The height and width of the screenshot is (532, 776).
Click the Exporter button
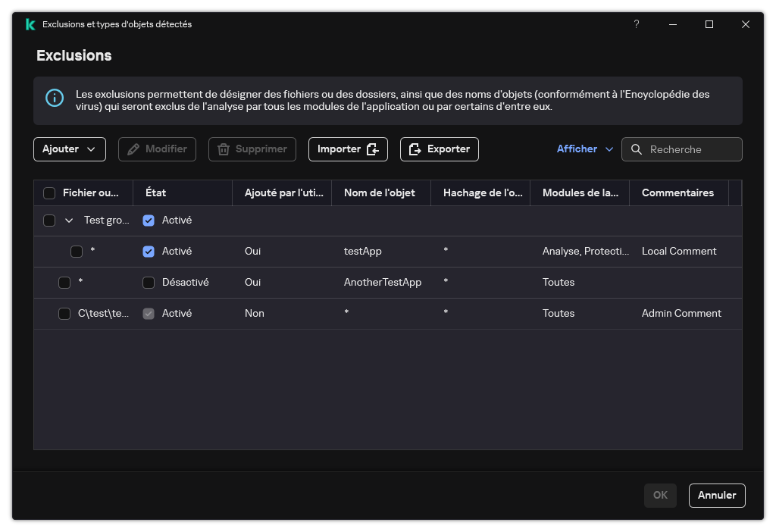(x=439, y=149)
